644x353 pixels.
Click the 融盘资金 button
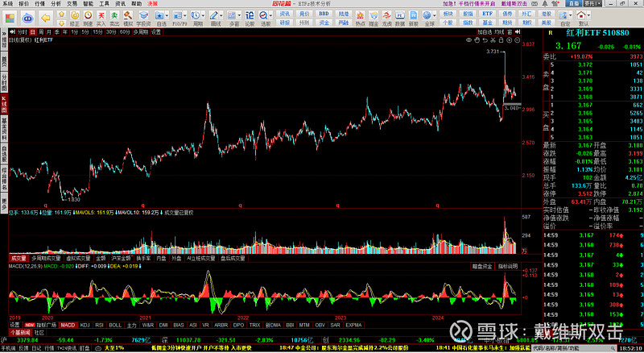click(x=482, y=267)
